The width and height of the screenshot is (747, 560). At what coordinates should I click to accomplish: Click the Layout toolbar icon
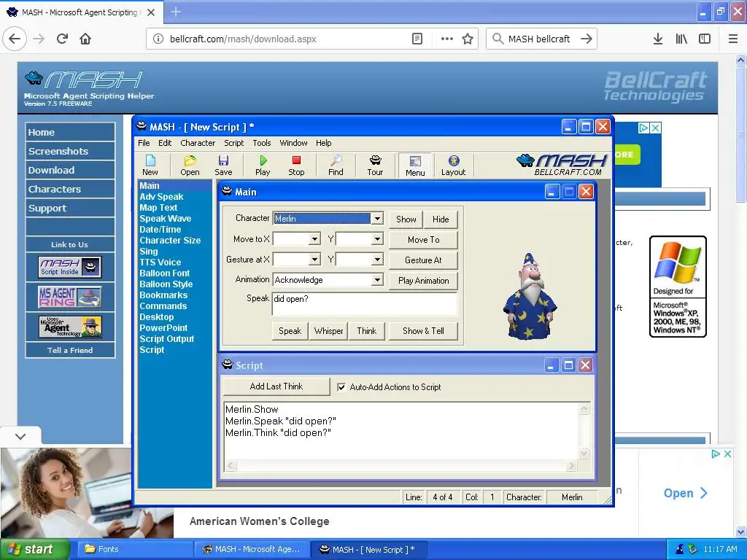click(x=453, y=166)
